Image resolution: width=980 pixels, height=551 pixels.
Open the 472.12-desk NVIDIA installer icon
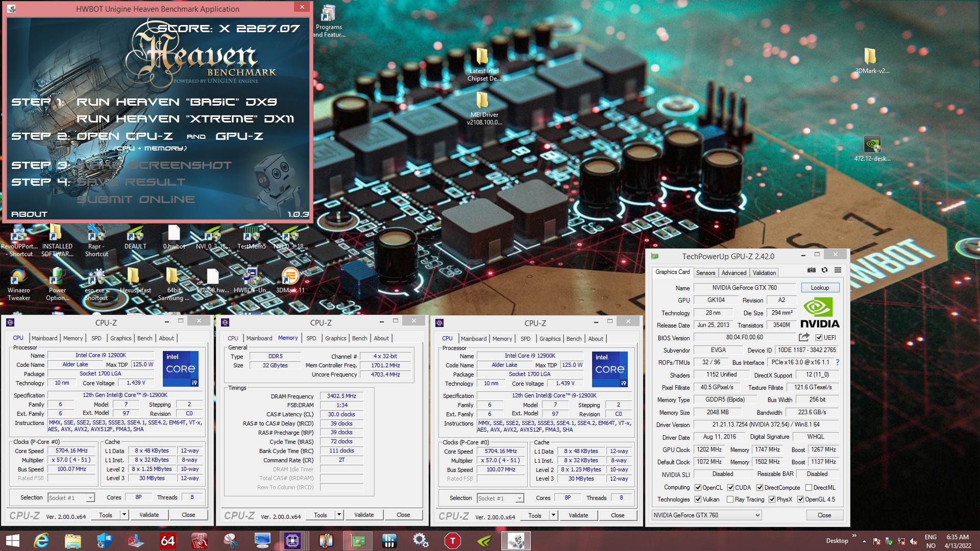click(872, 149)
